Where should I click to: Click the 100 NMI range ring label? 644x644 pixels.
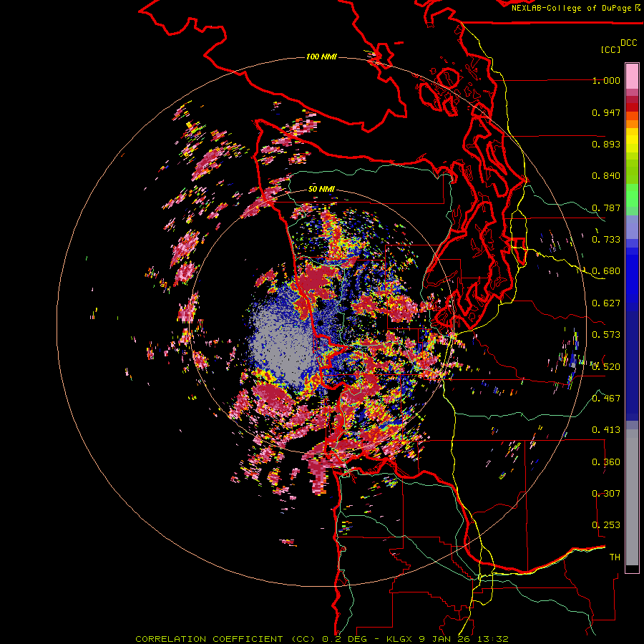(x=321, y=57)
